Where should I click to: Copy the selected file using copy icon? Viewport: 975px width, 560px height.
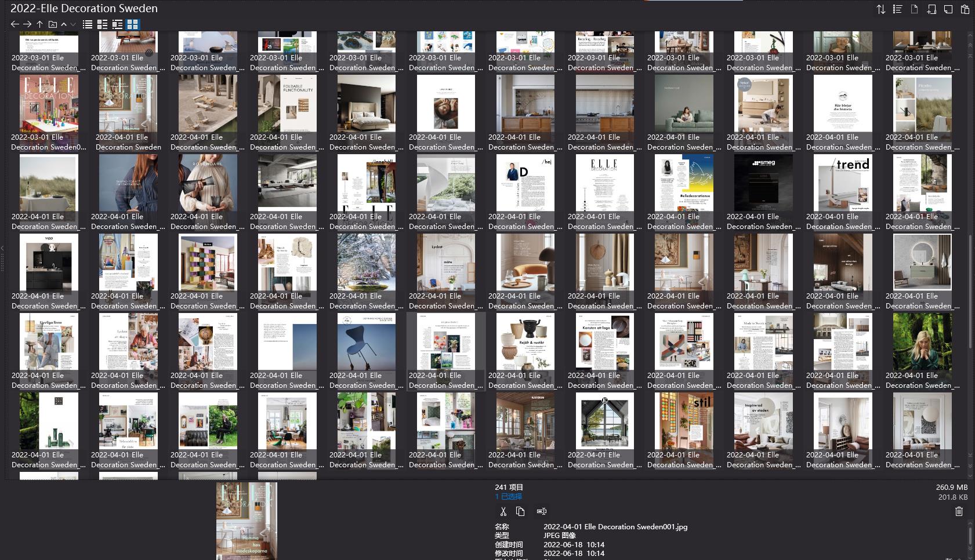tap(520, 511)
